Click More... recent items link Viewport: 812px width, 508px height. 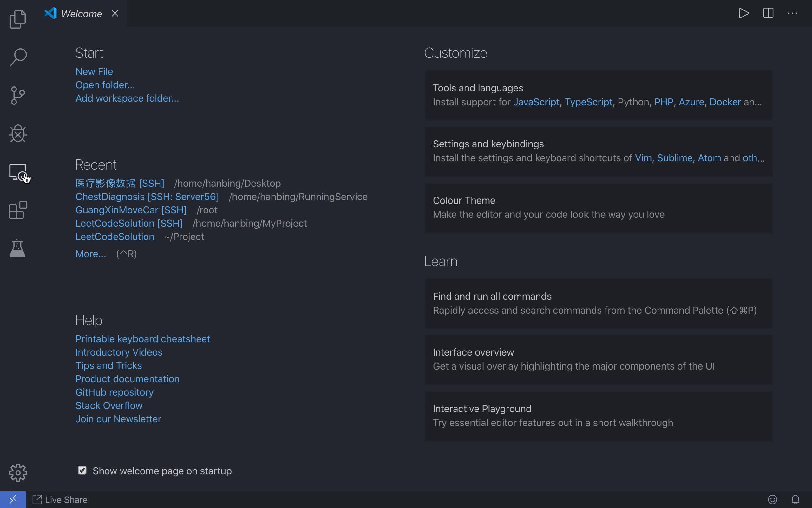pos(91,254)
